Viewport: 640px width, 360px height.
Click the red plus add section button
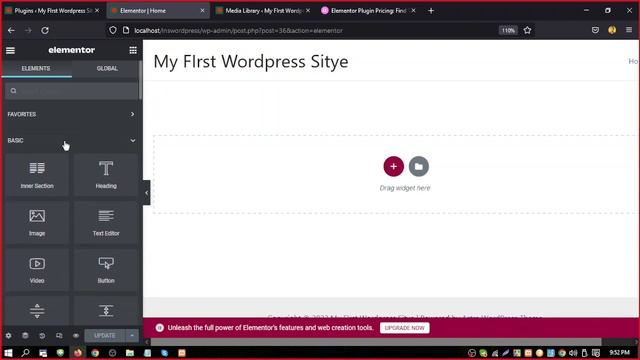pos(393,167)
